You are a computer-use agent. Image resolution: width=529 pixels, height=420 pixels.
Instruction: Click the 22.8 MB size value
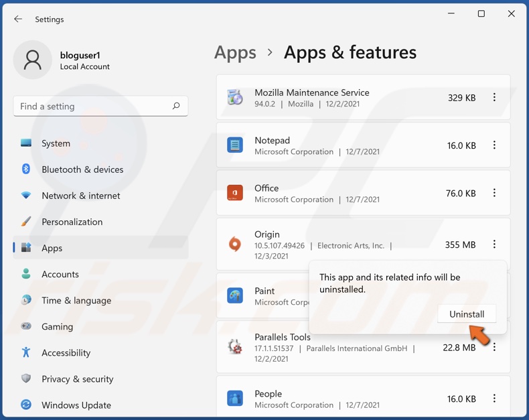pos(459,348)
